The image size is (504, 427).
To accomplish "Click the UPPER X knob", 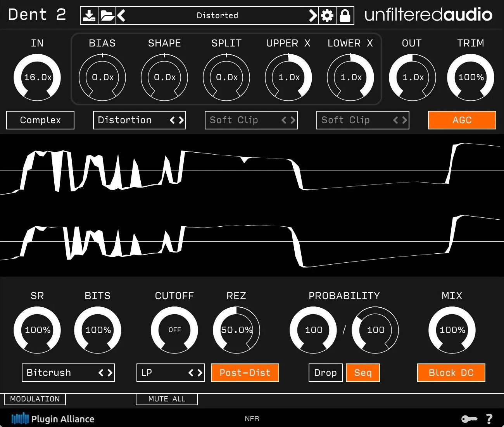I will (x=288, y=77).
